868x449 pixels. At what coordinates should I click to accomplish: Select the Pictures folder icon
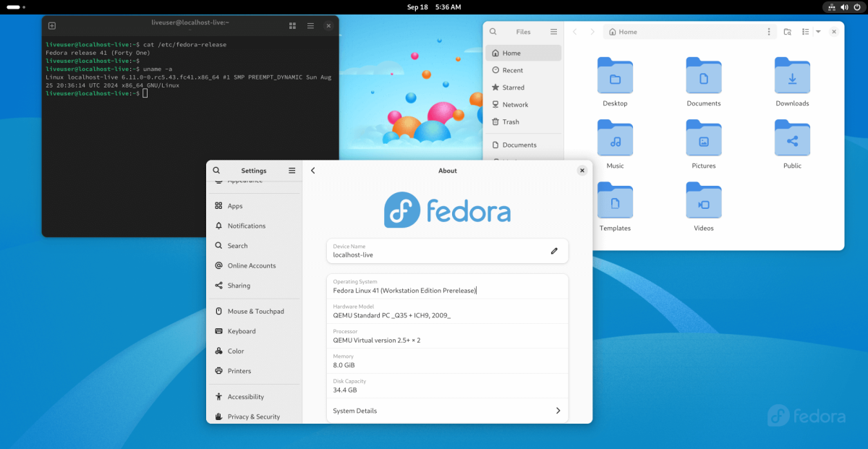pyautogui.click(x=704, y=138)
